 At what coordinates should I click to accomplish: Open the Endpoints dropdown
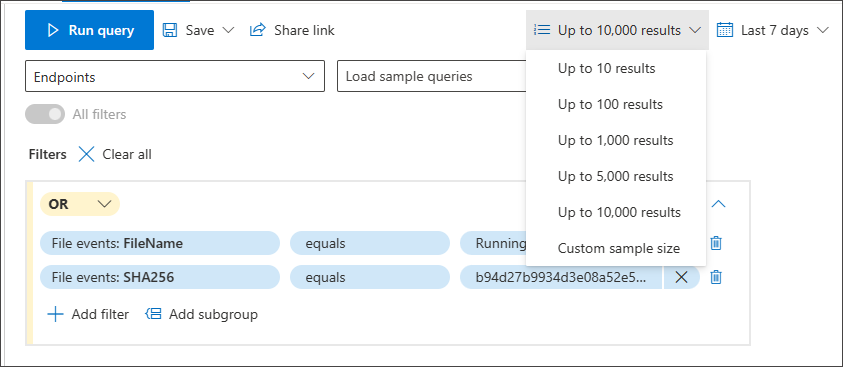coord(175,76)
